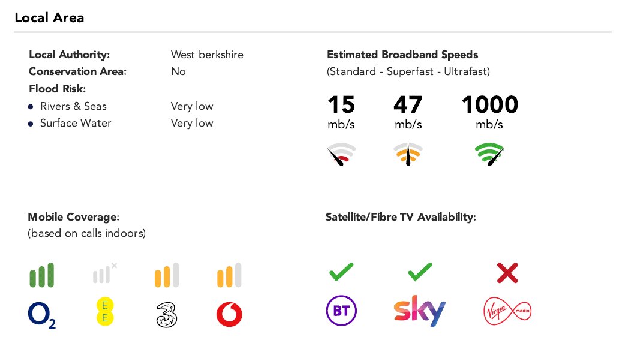Click the orange superfast speed gauge icon
The width and height of the screenshot is (622, 364).
point(408,154)
